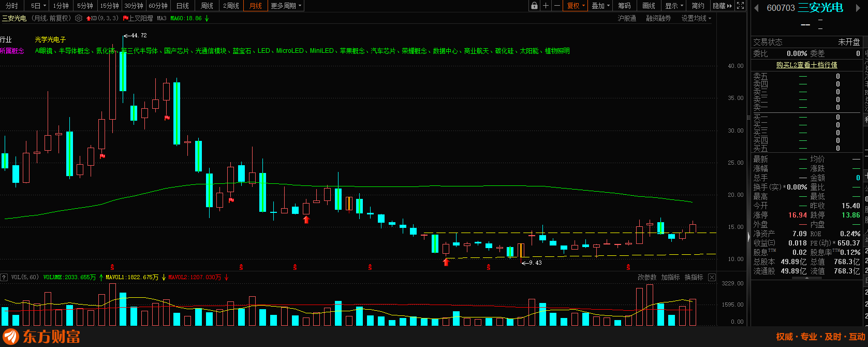Open the 复权 dropdown
Viewport: 868px width, 347px height.
576,6
